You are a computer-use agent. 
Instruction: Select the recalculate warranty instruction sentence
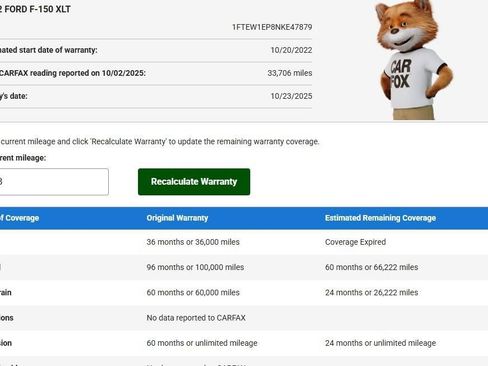tap(160, 142)
